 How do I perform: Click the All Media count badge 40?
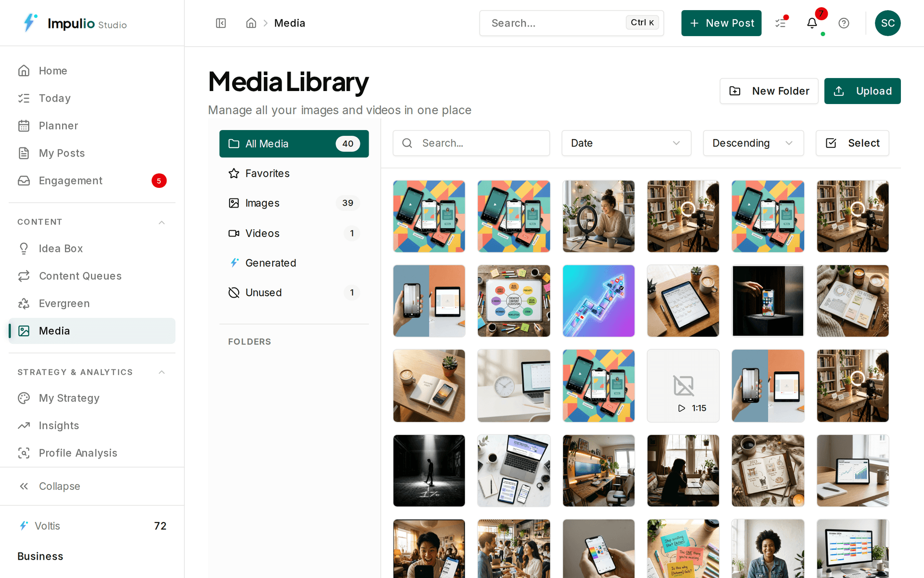pyautogui.click(x=348, y=144)
